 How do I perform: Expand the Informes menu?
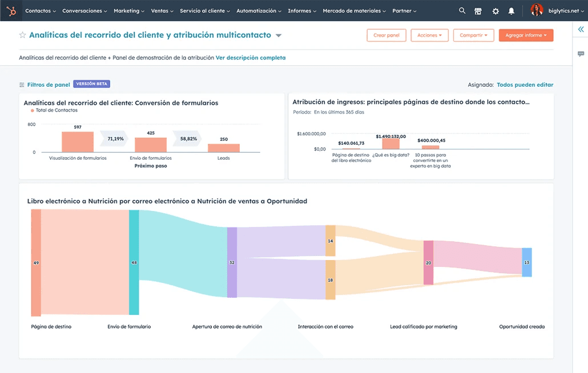[x=302, y=11]
